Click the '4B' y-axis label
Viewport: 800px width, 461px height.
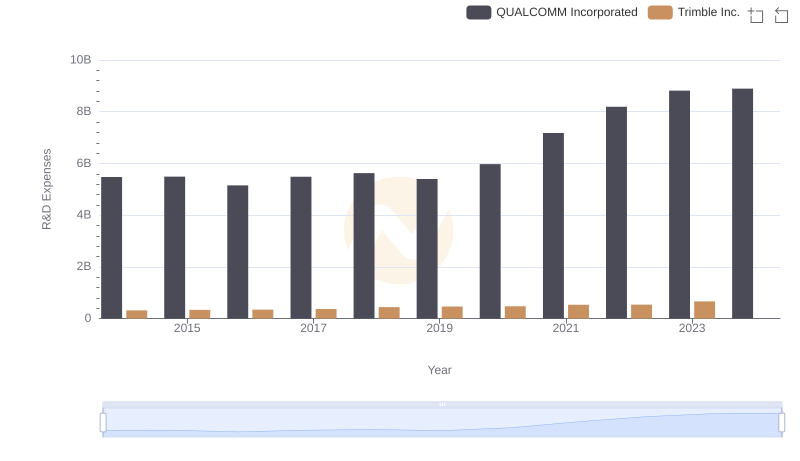click(x=84, y=215)
